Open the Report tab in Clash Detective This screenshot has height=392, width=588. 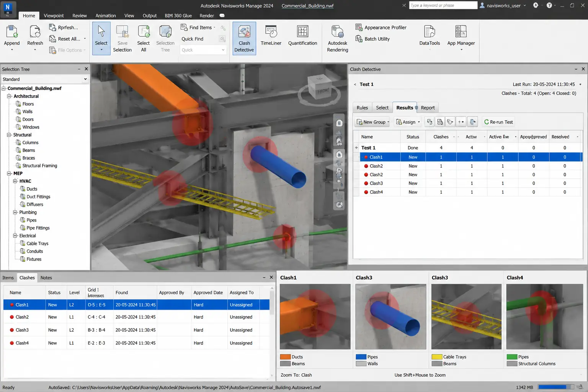(428, 108)
